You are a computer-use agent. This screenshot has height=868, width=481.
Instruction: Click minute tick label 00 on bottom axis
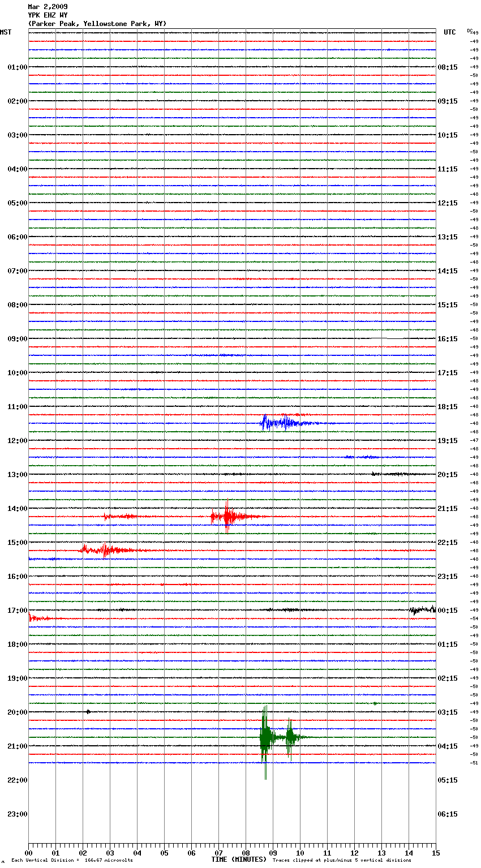[x=28, y=853]
